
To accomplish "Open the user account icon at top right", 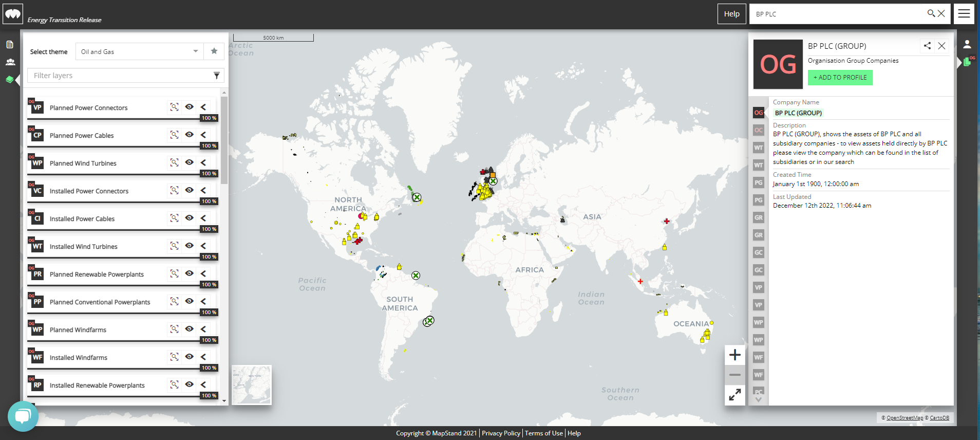I will tap(967, 45).
